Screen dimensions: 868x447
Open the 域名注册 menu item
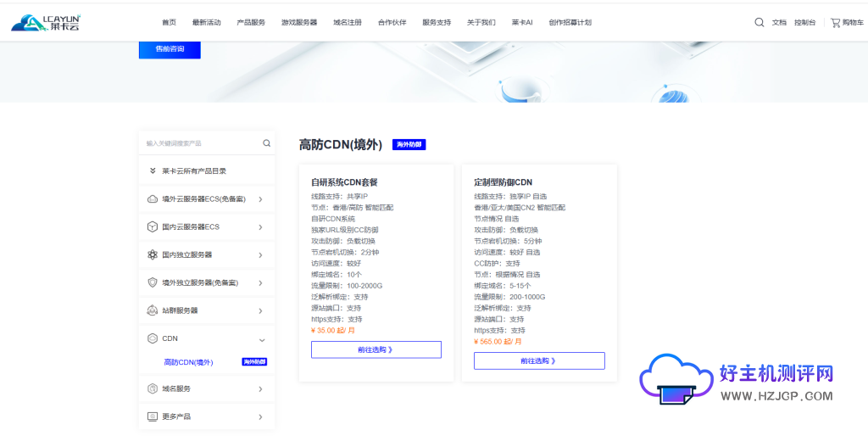pos(348,23)
